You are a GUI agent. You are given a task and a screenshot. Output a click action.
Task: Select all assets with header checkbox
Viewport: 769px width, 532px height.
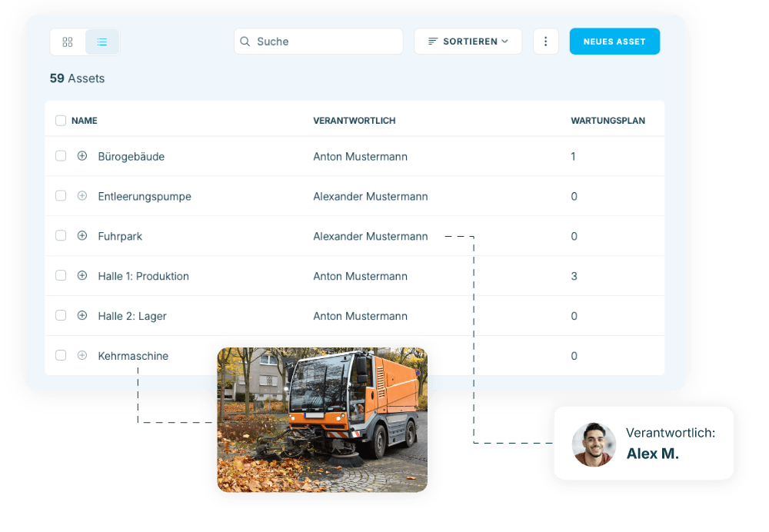[x=61, y=121]
